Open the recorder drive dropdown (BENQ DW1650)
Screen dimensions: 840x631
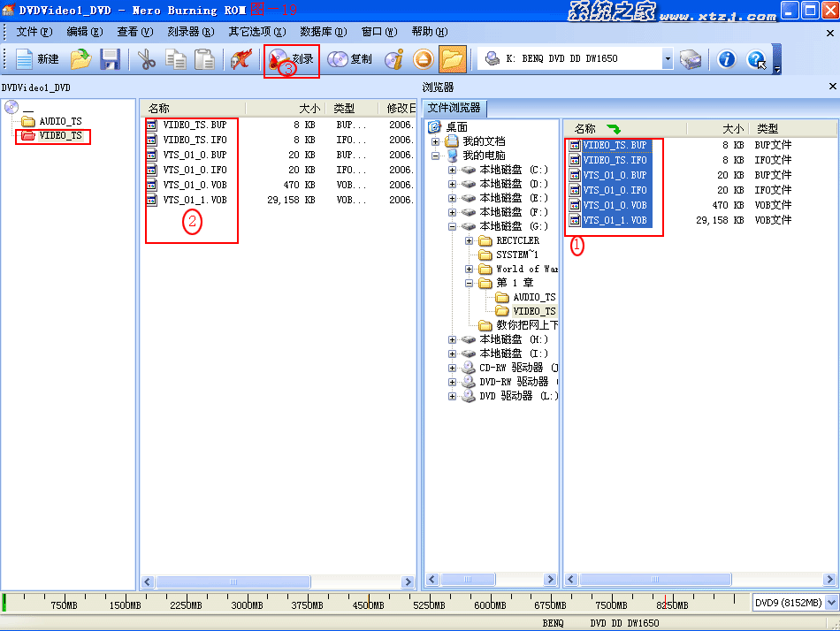(x=668, y=59)
